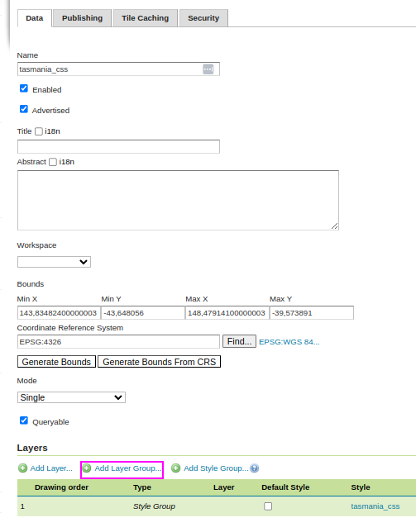Viewport: 416px width, 532px height.
Task: Uncheck the Enabled checkbox
Action: 24,88
